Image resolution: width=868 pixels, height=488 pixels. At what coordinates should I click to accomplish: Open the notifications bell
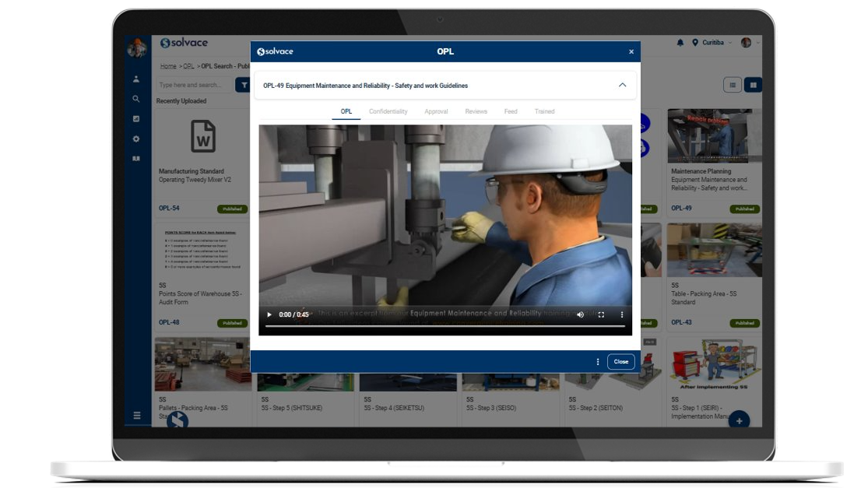[680, 43]
